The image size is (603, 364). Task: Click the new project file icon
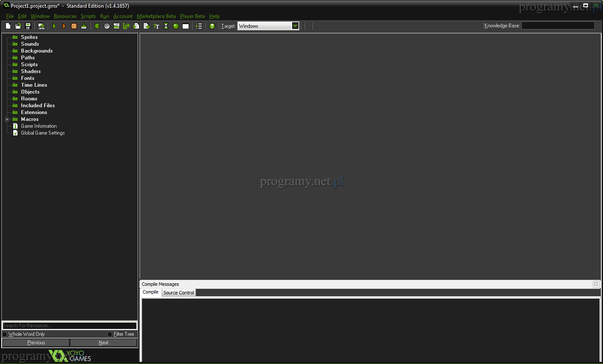(8, 26)
